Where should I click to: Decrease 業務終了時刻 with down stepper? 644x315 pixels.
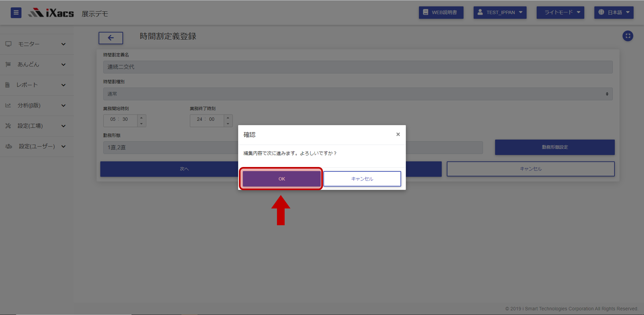tap(228, 124)
